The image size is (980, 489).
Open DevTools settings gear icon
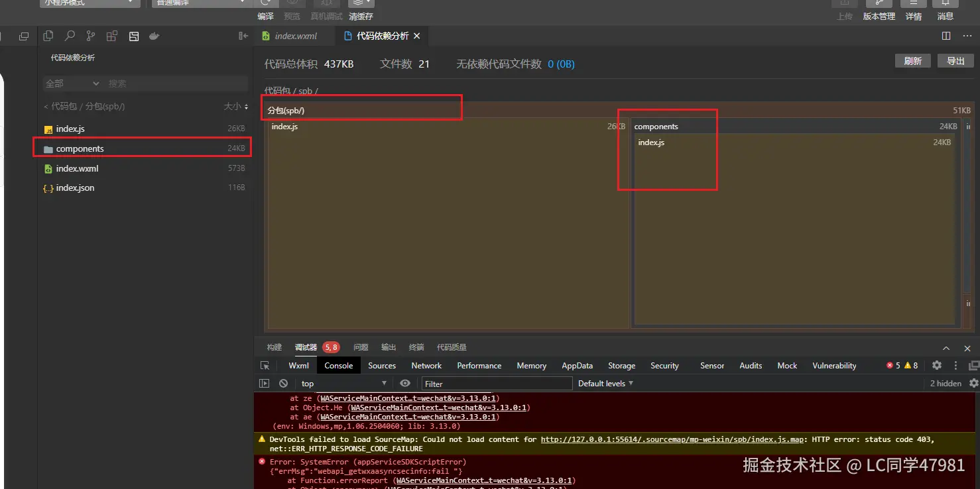937,365
